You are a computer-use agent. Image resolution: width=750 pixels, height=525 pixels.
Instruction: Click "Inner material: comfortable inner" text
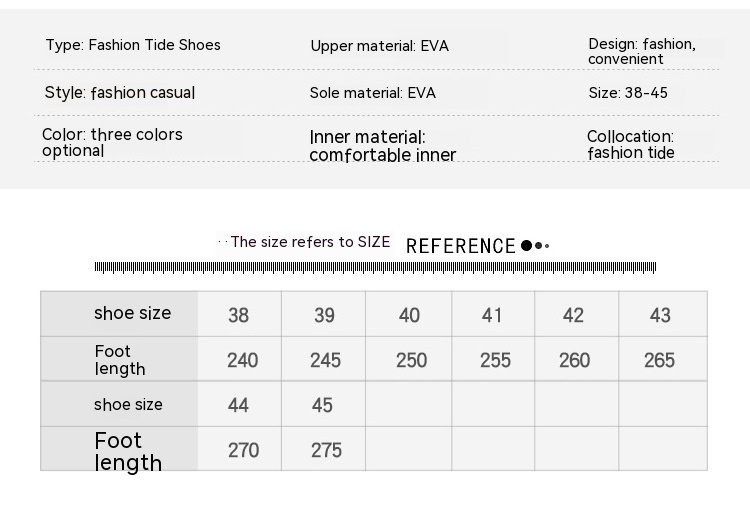383,146
